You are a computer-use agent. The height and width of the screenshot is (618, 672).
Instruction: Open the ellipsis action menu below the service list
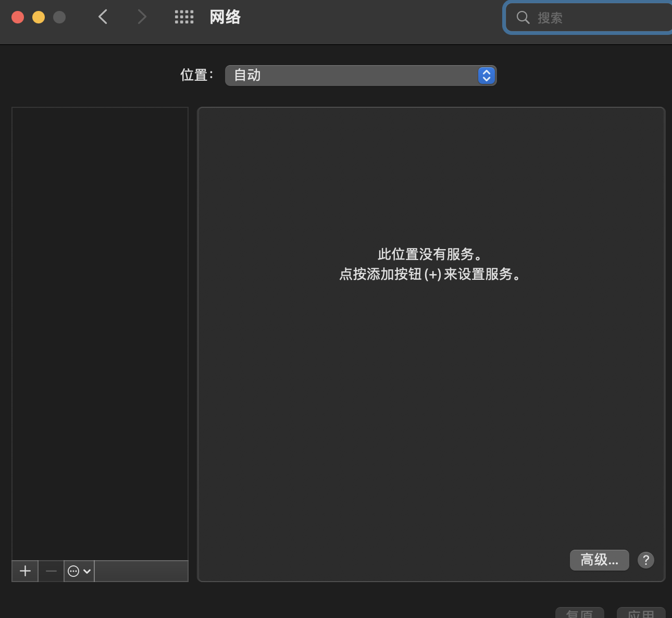pyautogui.click(x=79, y=571)
